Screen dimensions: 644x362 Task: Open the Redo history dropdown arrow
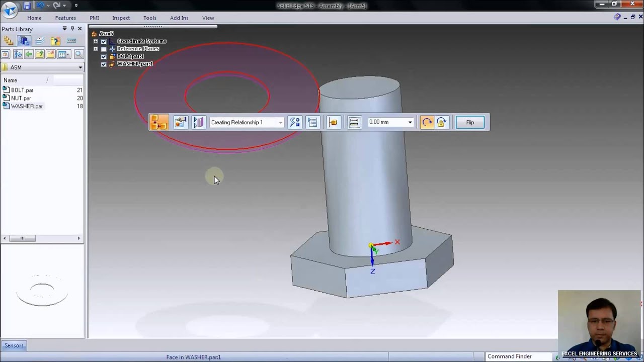(x=64, y=6)
